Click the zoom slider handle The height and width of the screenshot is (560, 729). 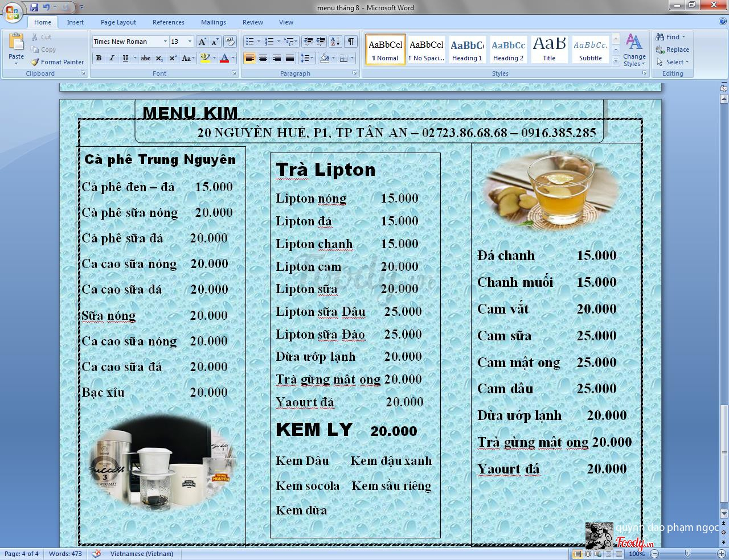coord(687,553)
